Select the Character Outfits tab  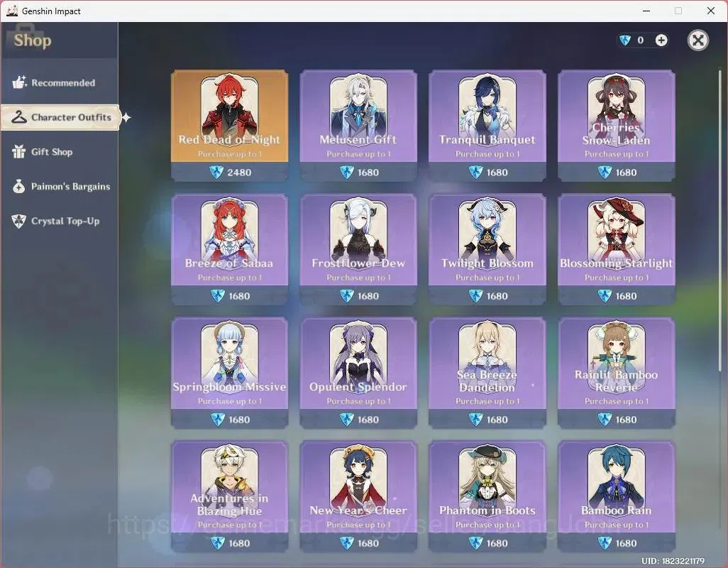(x=60, y=117)
